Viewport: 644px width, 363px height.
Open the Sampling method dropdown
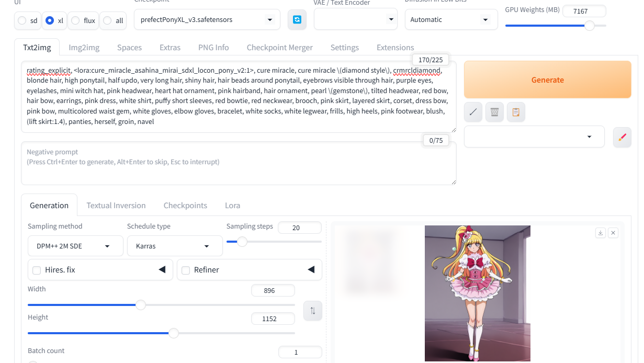75,246
